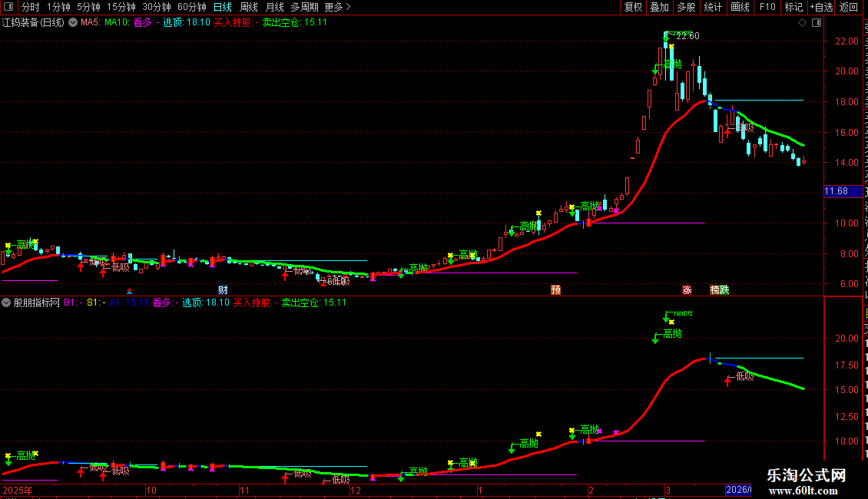Click the A1: 15.11 label in sub-chart
Screen dimensions: 868x499
click(x=129, y=302)
